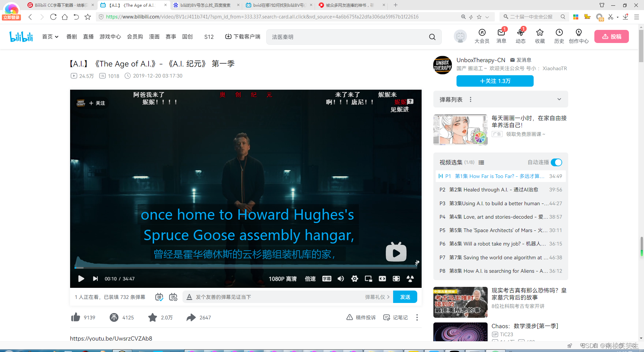Report the video via 稿件投诉
Screen dimensions: 644x352
click(x=361, y=317)
